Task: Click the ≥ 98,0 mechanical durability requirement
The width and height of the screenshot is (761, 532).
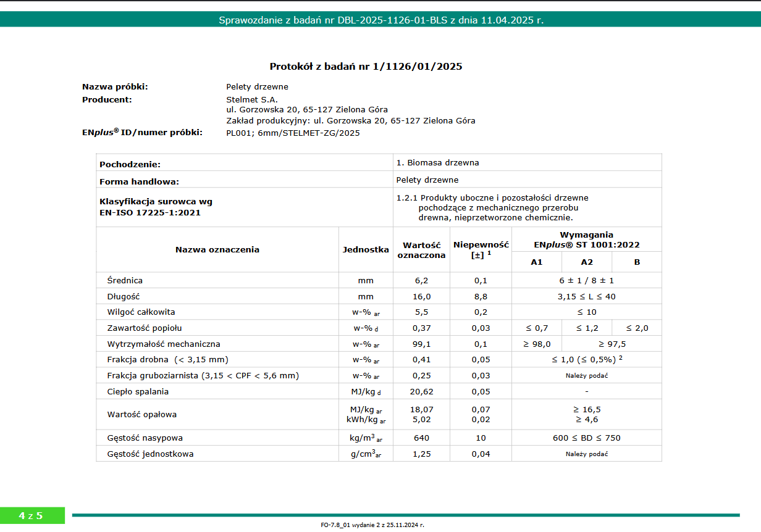Action: point(537,344)
